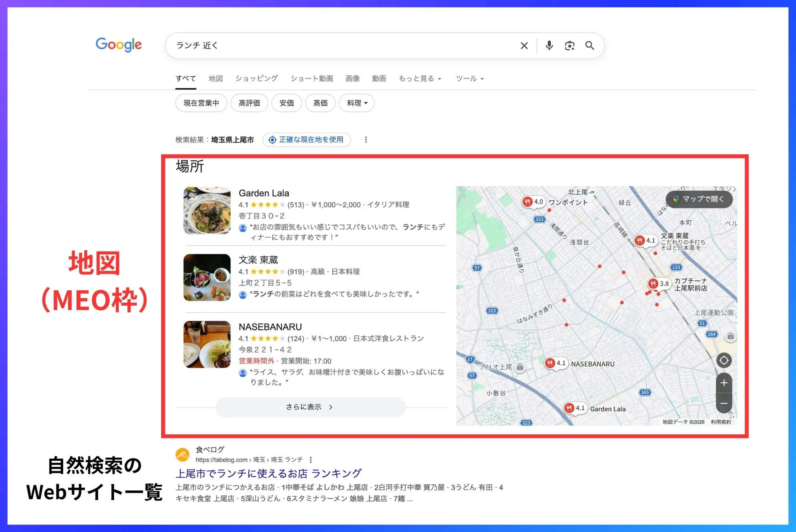Image resolution: width=796 pixels, height=532 pixels.
Task: Open Google Lens camera search
Action: coord(569,45)
